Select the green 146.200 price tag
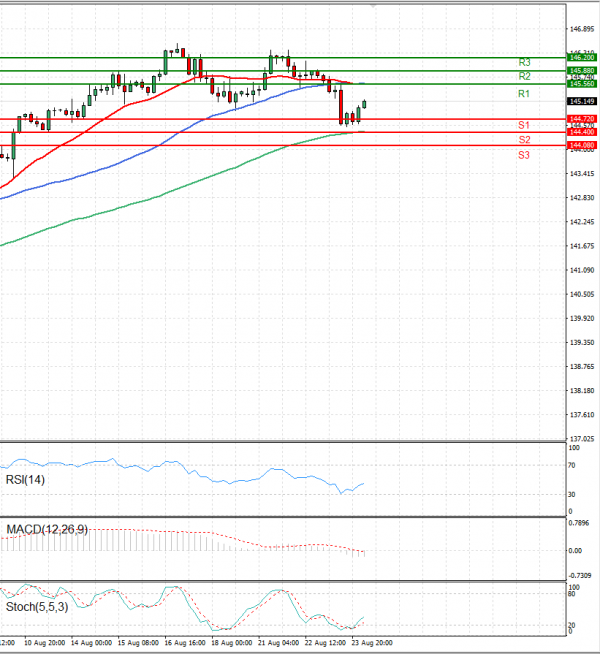 click(x=582, y=58)
